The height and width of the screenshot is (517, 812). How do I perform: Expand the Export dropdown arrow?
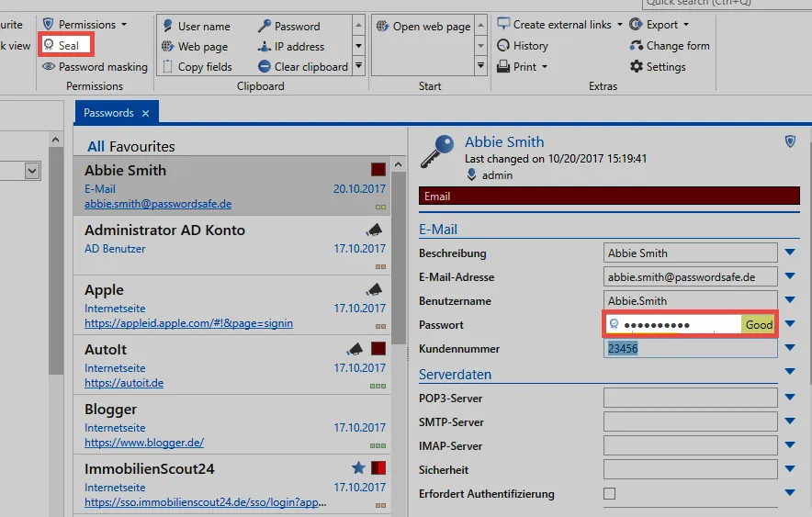tap(686, 24)
